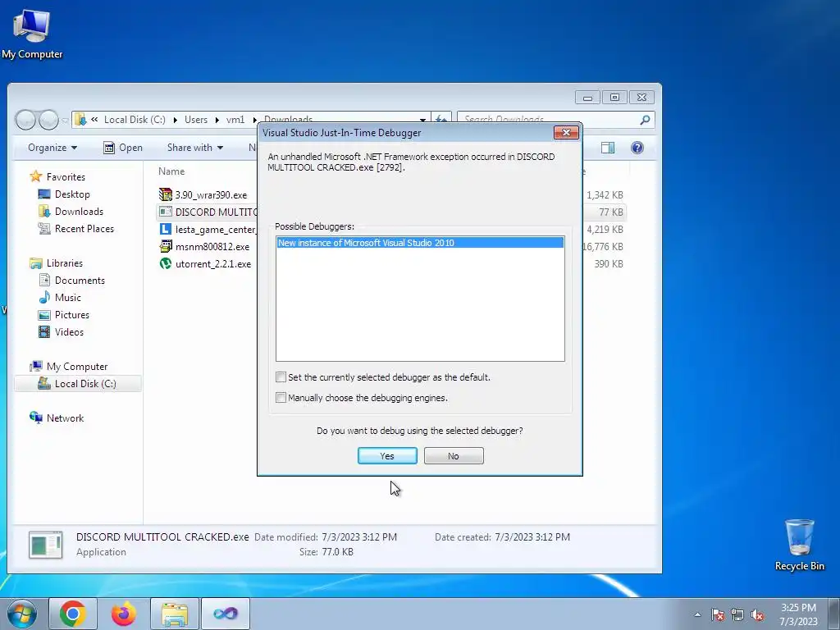Screen dimensions: 840x630
Task: Click Open in the Explorer toolbar
Action: point(123,148)
